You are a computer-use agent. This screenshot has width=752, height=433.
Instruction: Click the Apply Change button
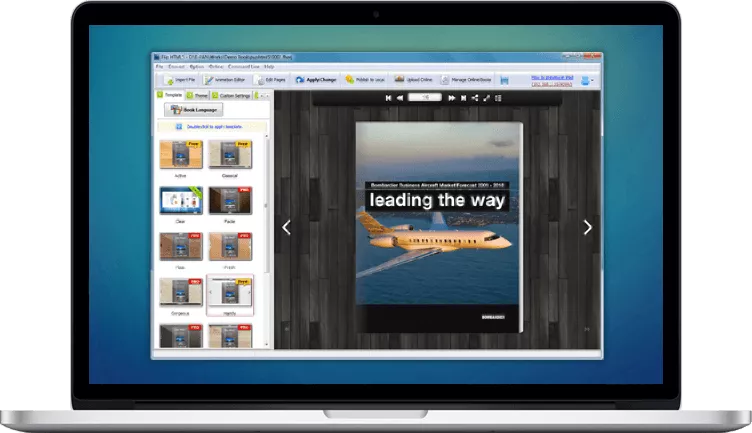click(x=316, y=79)
